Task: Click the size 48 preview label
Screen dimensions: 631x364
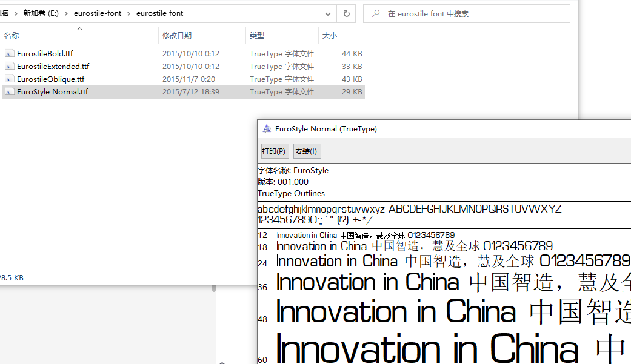Action: point(262,319)
